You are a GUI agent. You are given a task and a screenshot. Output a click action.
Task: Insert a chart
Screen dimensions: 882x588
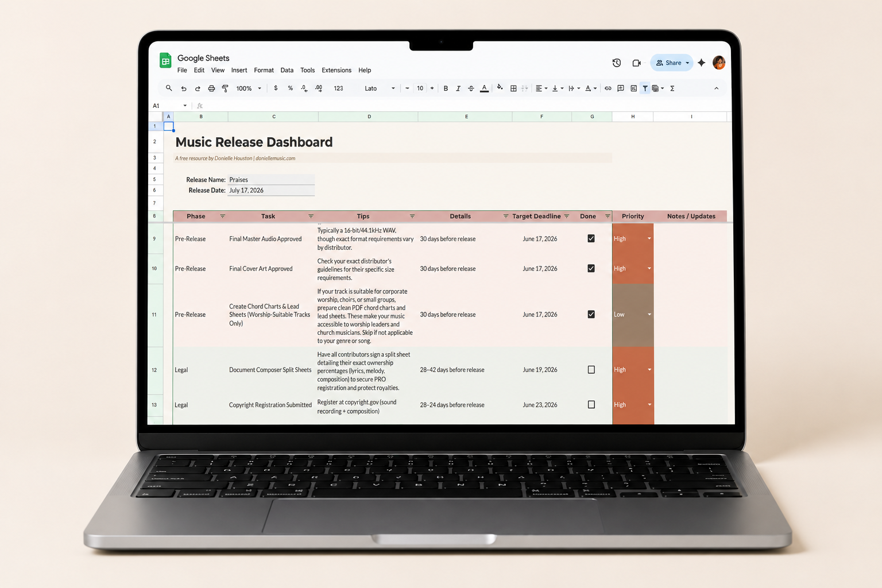633,88
